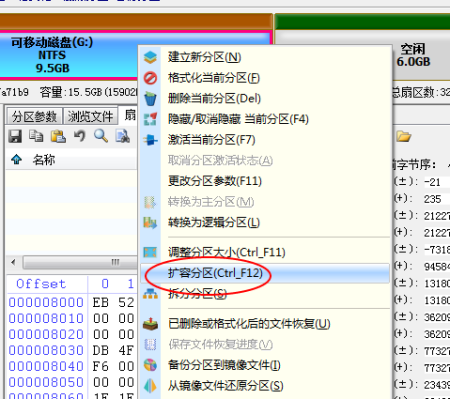Click the Offset header label

(x=41, y=284)
